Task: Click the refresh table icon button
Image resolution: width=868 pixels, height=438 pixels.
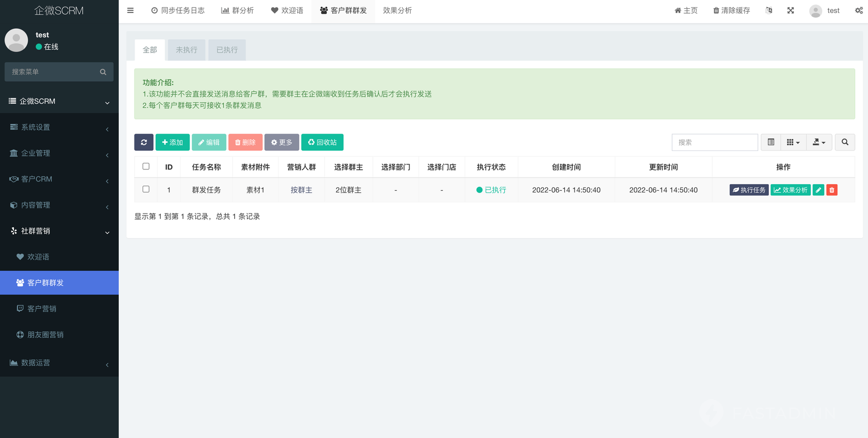Action: tap(144, 142)
